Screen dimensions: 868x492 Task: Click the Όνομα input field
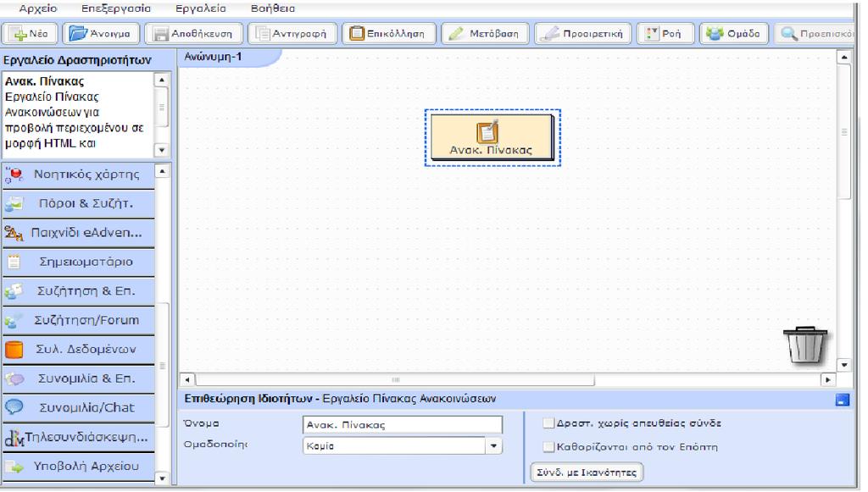point(403,424)
